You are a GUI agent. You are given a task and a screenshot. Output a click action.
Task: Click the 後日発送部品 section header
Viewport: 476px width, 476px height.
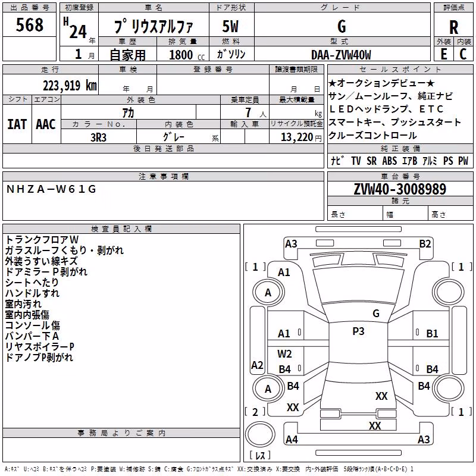[x=164, y=148]
